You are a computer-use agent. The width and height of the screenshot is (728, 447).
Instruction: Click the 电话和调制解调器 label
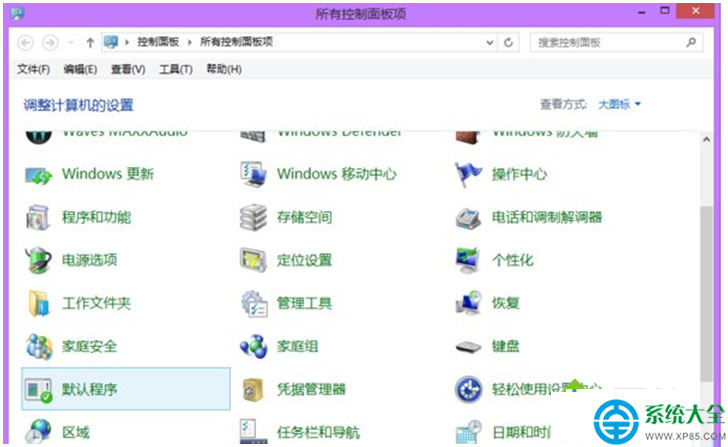click(x=547, y=217)
